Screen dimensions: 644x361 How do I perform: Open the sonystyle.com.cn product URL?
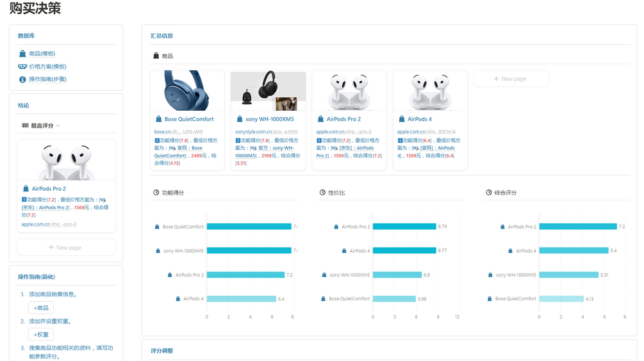pyautogui.click(x=267, y=132)
